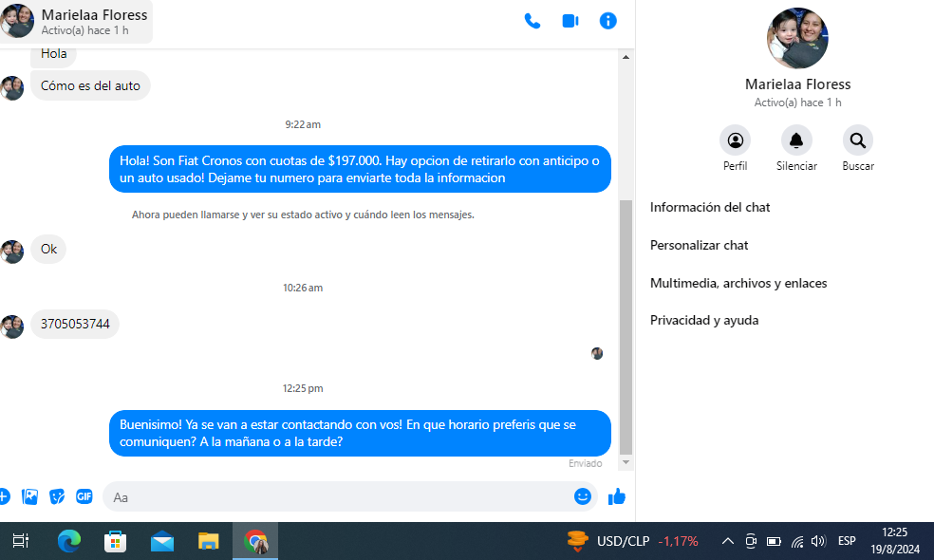This screenshot has width=934, height=560.
Task: Click Marielaa Floress name in side panel
Action: coord(797,84)
